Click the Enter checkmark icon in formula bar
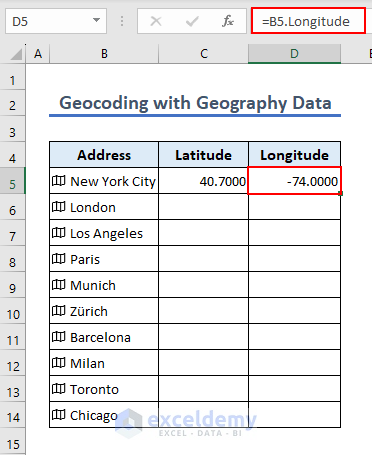Image resolution: width=372 pixels, height=455 pixels. [192, 21]
